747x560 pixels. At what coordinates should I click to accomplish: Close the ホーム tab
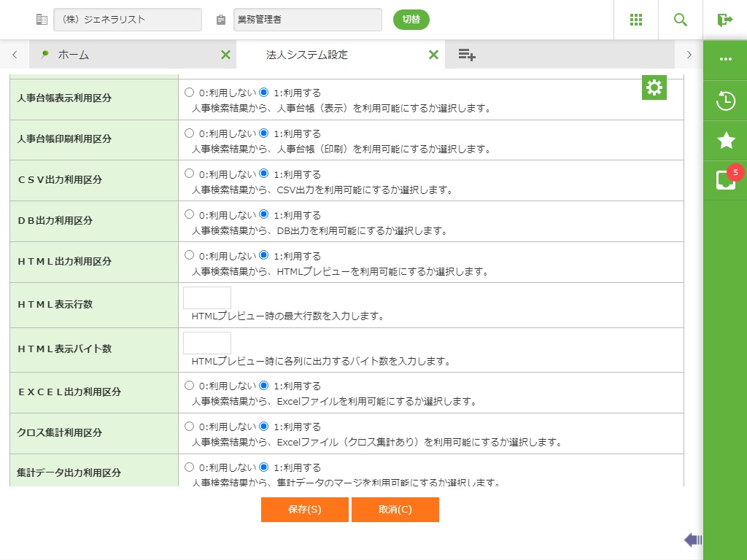225,55
